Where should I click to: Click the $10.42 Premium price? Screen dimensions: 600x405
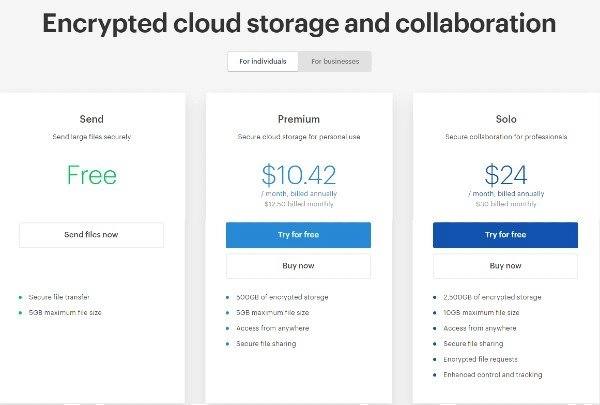click(x=299, y=175)
